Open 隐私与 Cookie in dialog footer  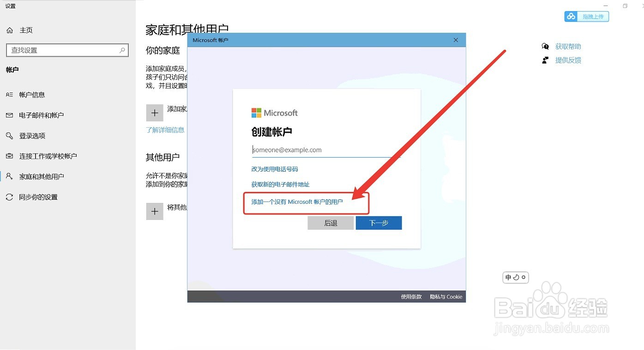446,297
